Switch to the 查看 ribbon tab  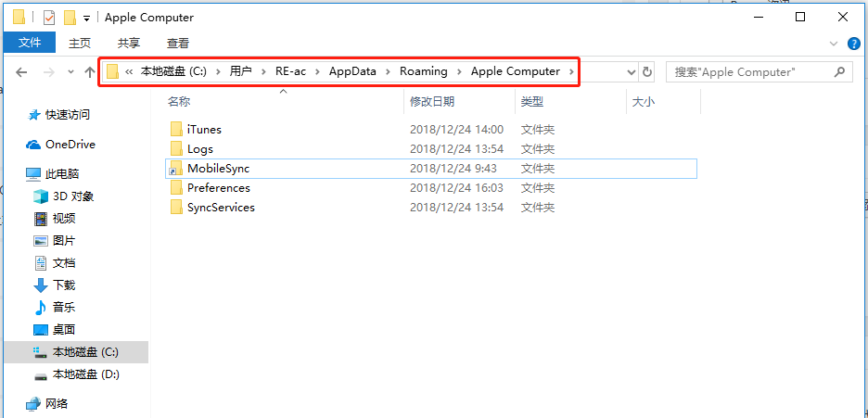178,43
